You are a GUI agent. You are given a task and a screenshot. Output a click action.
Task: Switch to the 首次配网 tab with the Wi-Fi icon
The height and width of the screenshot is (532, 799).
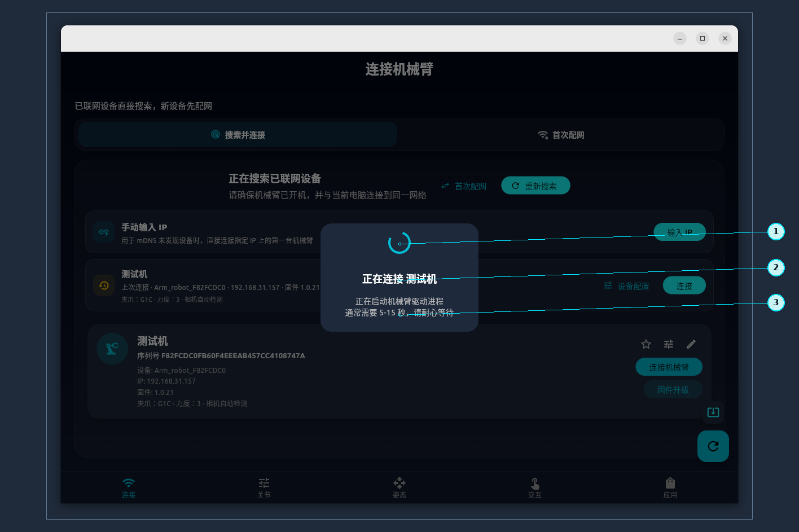[561, 135]
